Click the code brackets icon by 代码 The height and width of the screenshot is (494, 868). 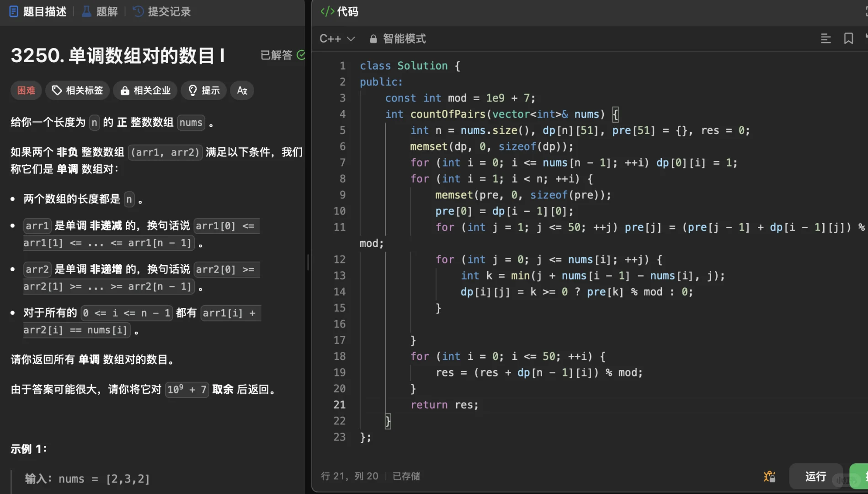coord(327,11)
